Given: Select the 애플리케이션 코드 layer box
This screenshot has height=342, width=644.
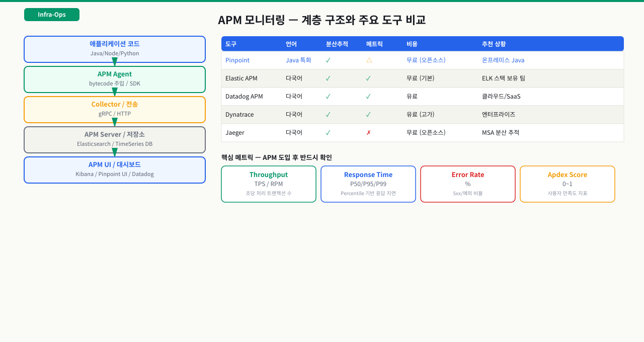Looking at the screenshot, I should click(x=115, y=49).
